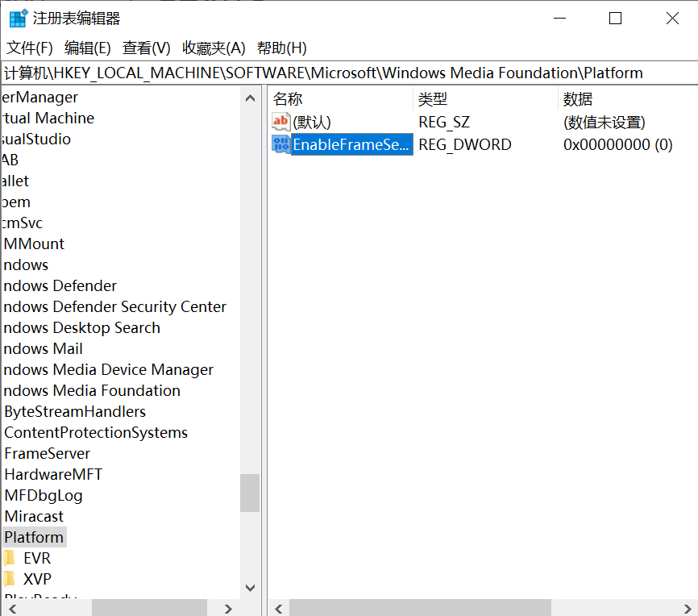Image resolution: width=698 pixels, height=616 pixels.
Task: Select the Windows Media Device Manager key
Action: [108, 370]
